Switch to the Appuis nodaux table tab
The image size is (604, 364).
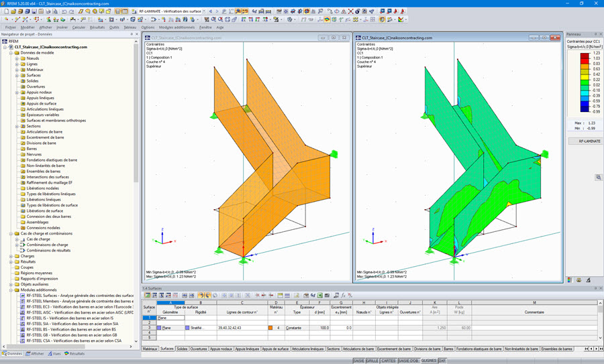[x=221, y=349]
